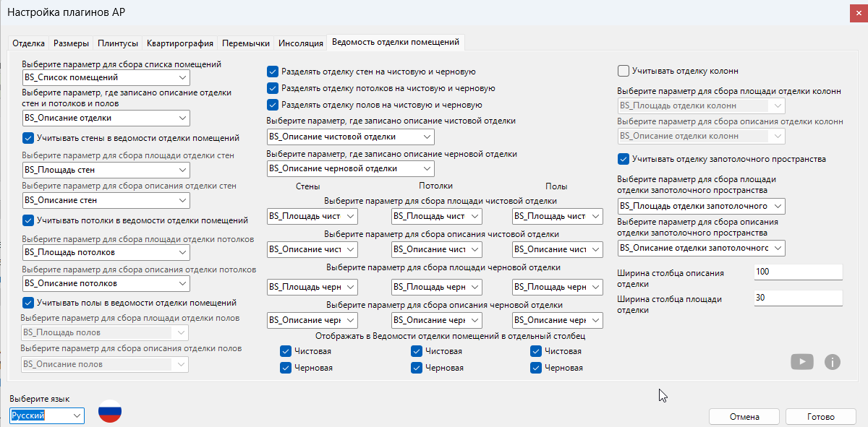
Task: Open Потолки площадь черновой отделки dropdown
Action: point(436,287)
